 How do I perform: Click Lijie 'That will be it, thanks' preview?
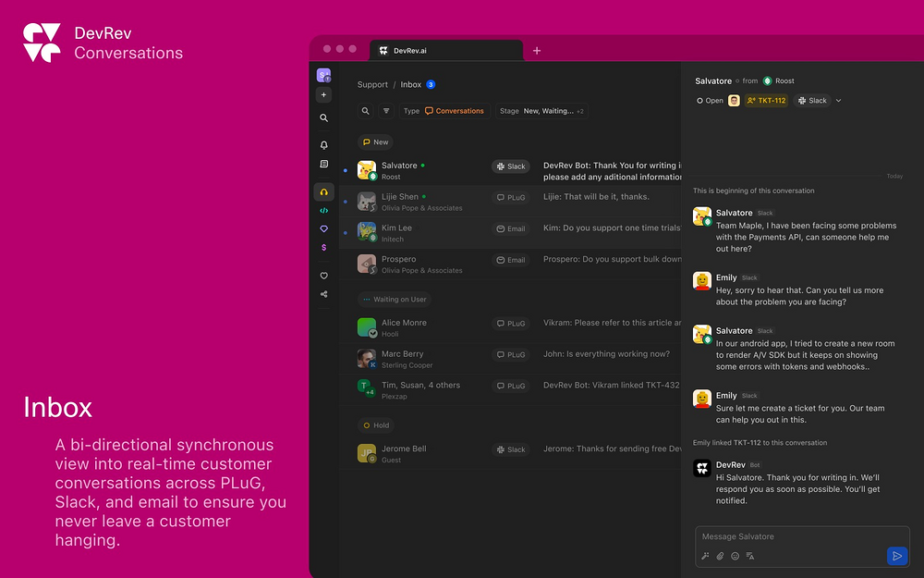pos(596,197)
